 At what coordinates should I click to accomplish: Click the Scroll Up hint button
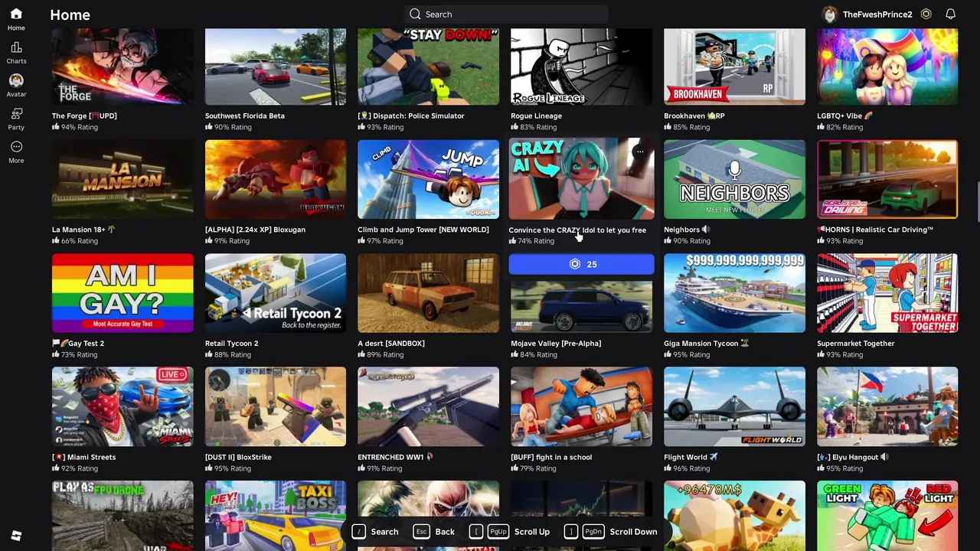pos(509,531)
